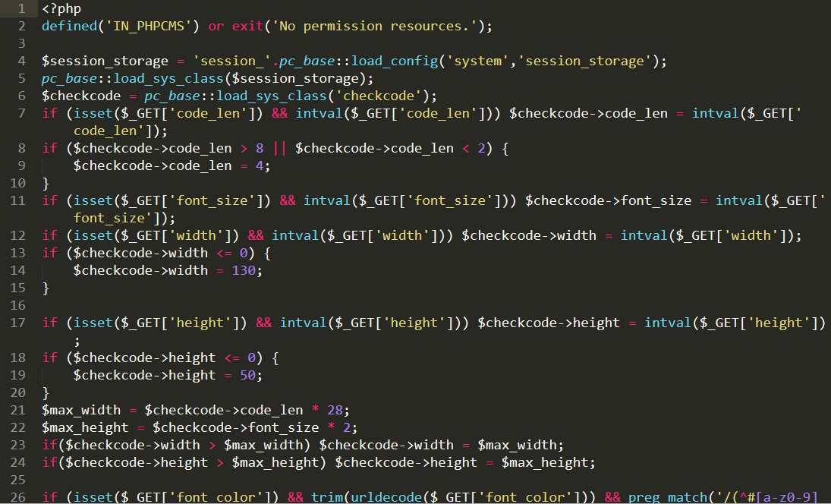831x504 pixels.
Task: Click the number 2 ending line 22
Action: tap(347, 427)
